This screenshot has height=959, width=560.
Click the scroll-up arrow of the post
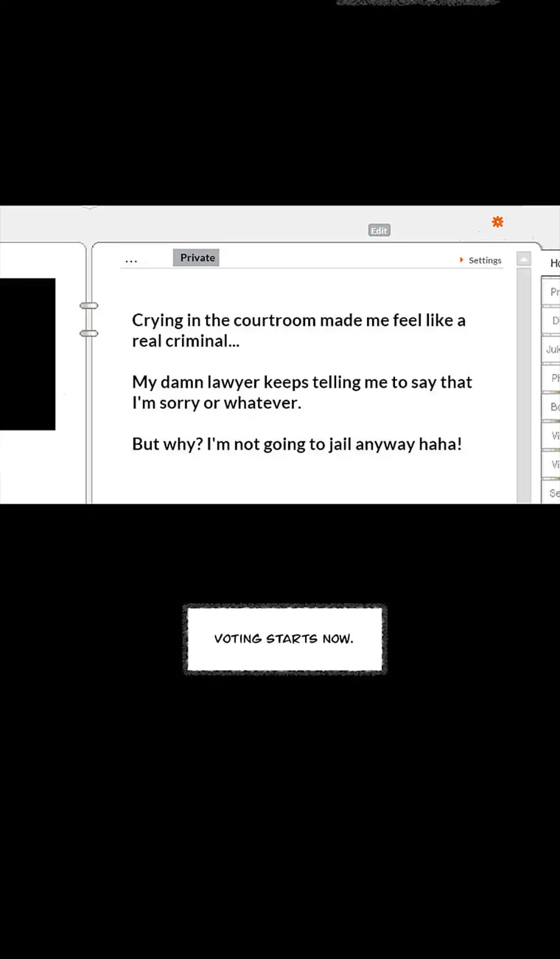pyautogui.click(x=524, y=259)
